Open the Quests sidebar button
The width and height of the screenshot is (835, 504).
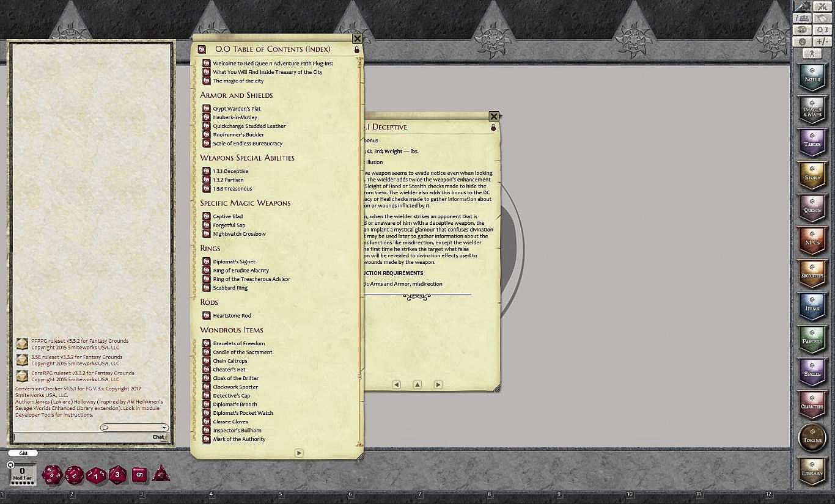812,208
